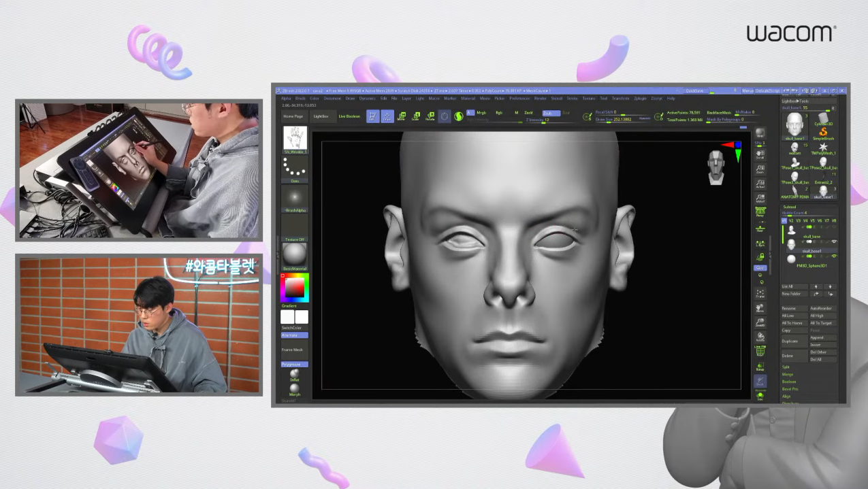Expand the Lightbox Tools header

(x=809, y=101)
